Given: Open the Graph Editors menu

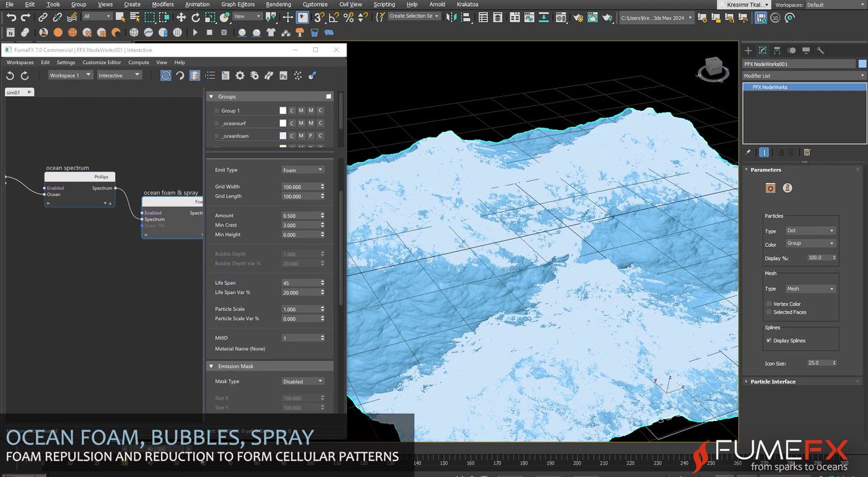Looking at the screenshot, I should point(238,4).
